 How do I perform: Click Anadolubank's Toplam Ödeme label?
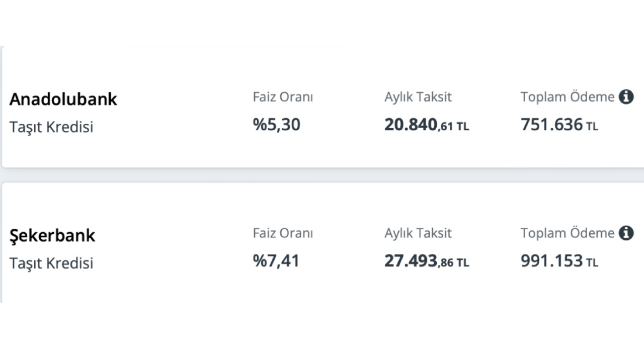(568, 97)
